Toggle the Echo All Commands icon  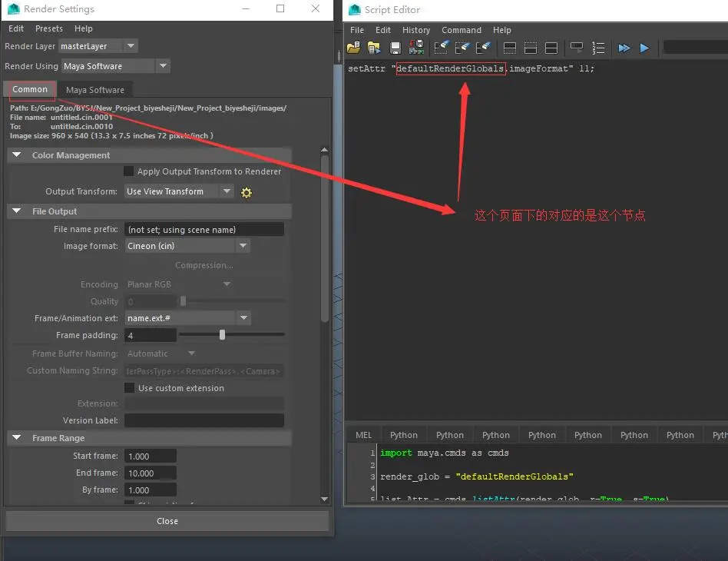pyautogui.click(x=577, y=48)
